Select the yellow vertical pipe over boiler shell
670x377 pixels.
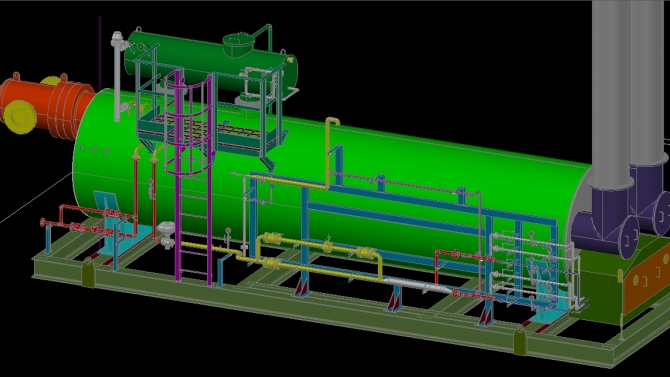pos(329,154)
